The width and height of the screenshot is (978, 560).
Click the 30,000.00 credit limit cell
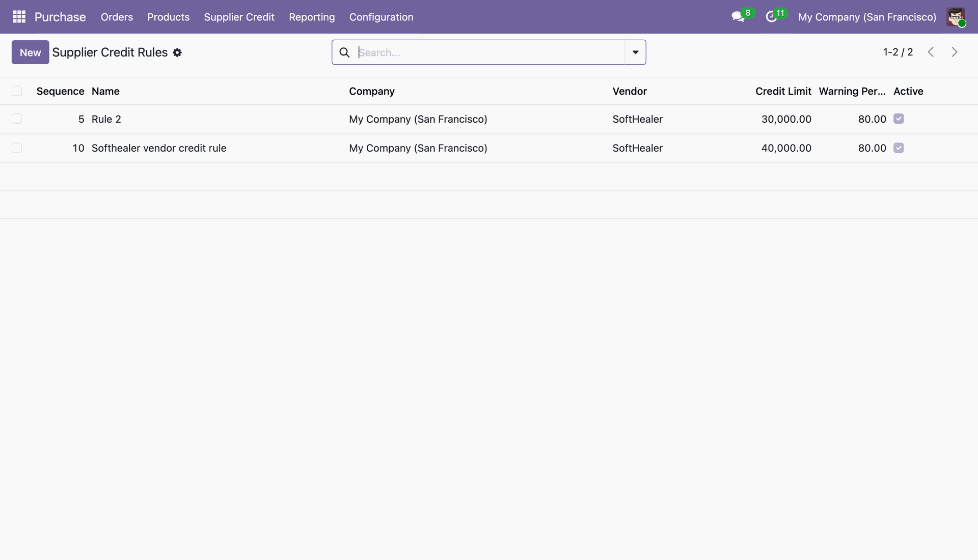(x=786, y=119)
